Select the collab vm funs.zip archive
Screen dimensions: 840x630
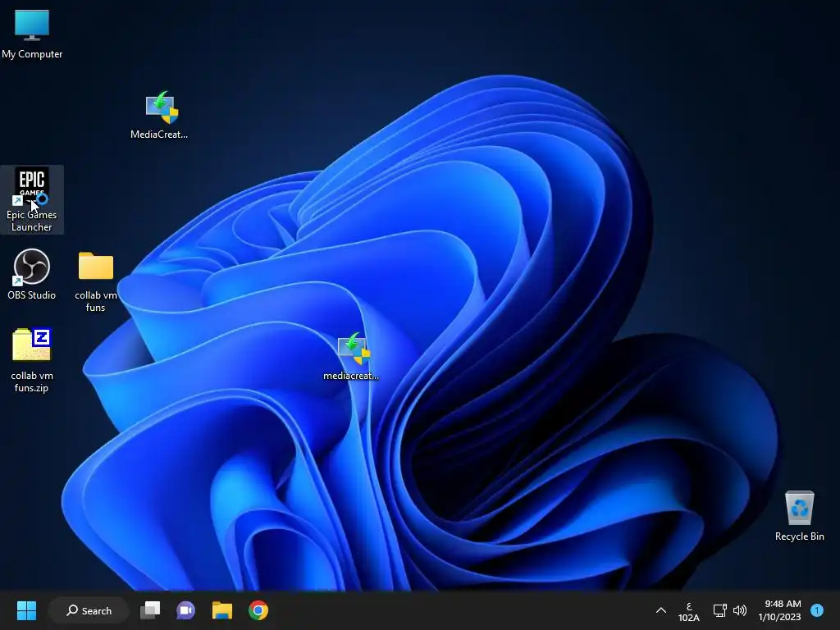coord(32,360)
